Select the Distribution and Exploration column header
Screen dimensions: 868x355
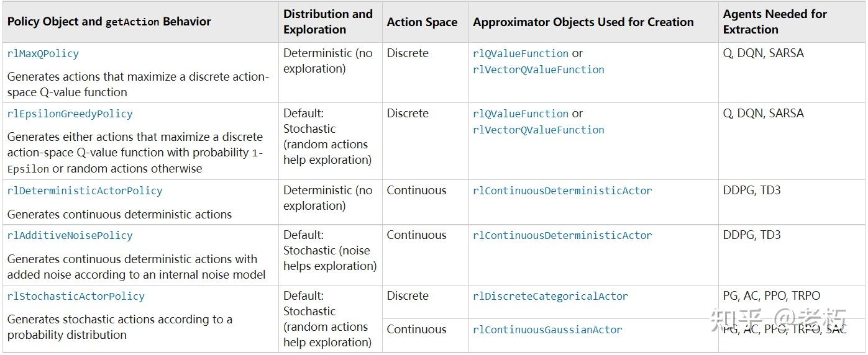coord(328,22)
